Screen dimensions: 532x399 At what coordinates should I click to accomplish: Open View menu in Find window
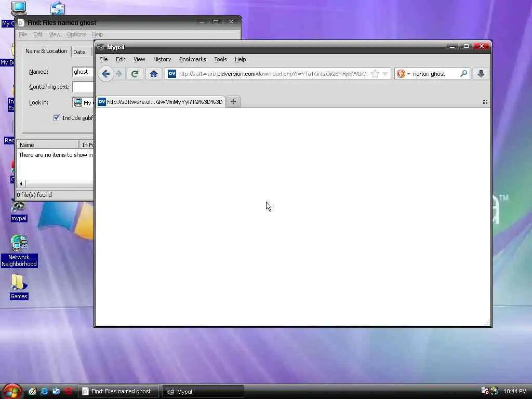tap(55, 35)
